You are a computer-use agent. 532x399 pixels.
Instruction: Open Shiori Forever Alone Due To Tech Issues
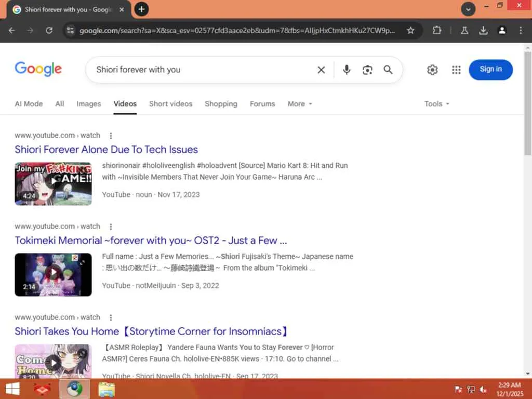pos(106,150)
